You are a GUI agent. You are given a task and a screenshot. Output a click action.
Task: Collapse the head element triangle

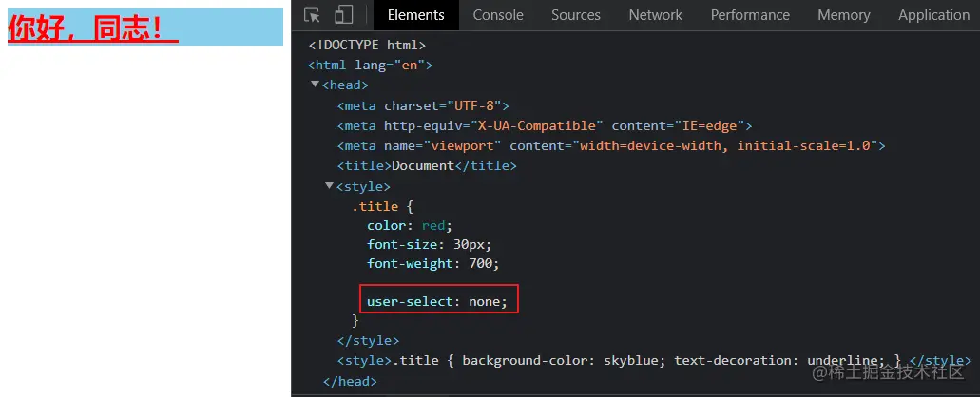315,85
